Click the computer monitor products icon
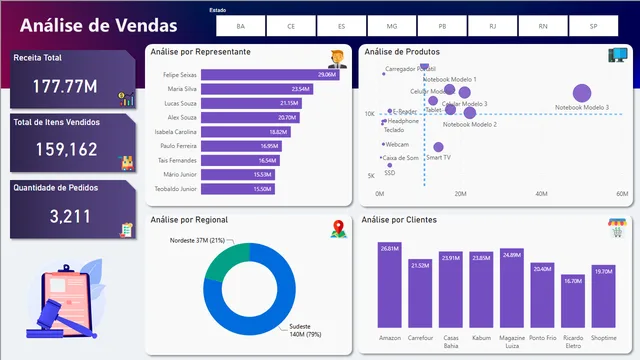640x360 pixels. tap(618, 55)
